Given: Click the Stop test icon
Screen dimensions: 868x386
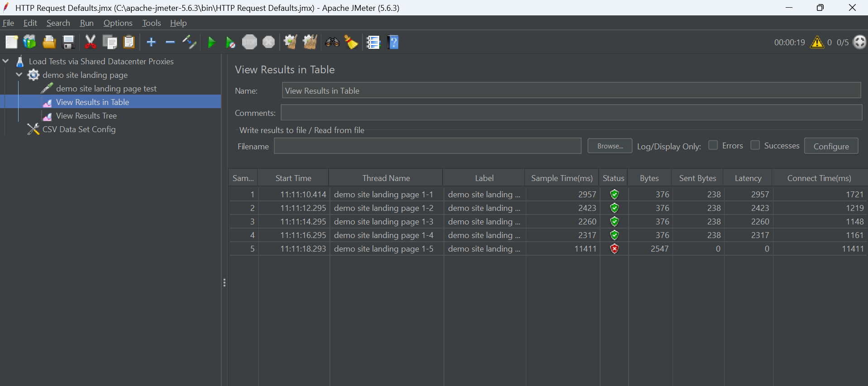Looking at the screenshot, I should [249, 42].
